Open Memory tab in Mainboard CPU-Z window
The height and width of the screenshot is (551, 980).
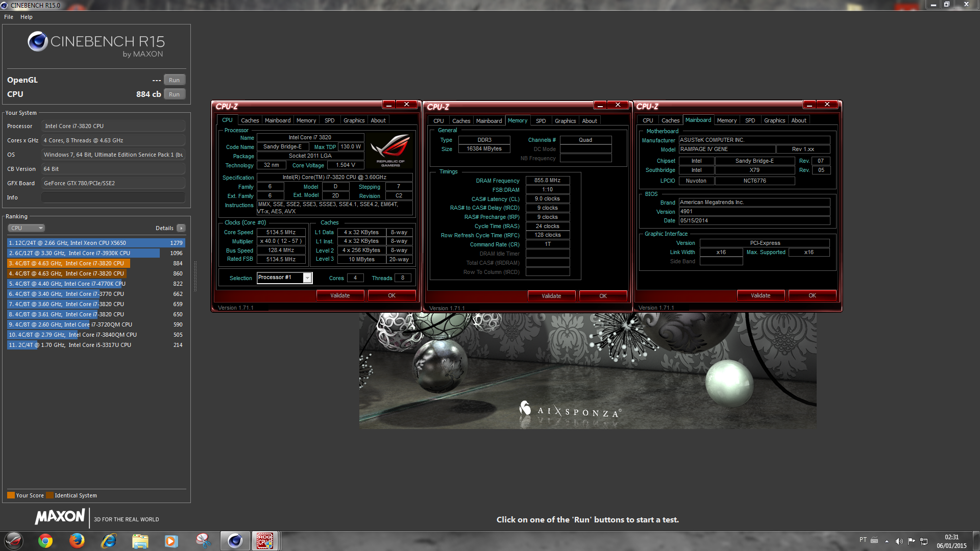point(727,120)
